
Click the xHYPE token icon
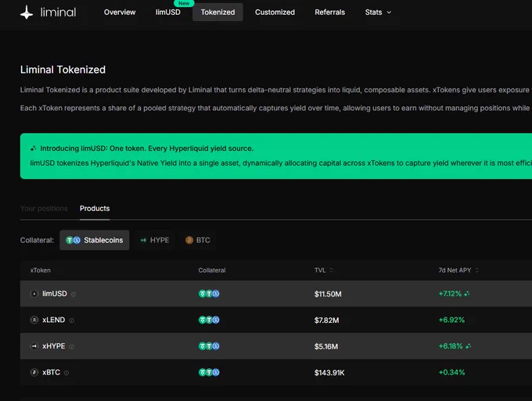[34, 346]
